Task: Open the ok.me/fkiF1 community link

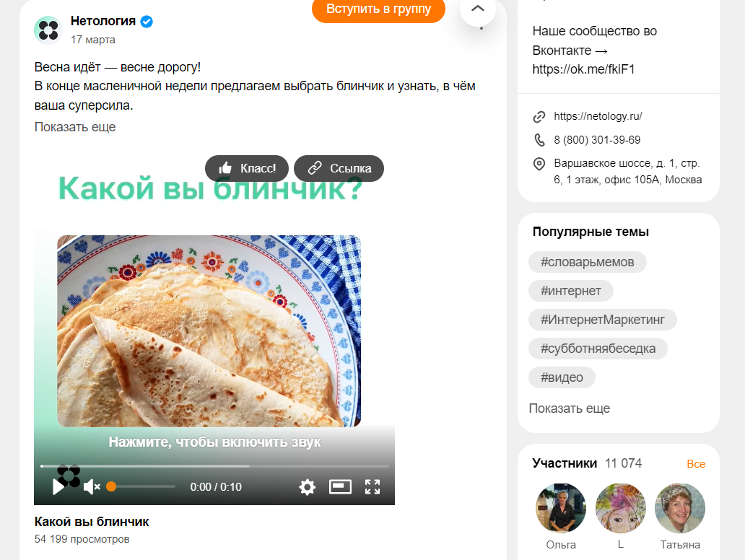Action: pos(583,69)
